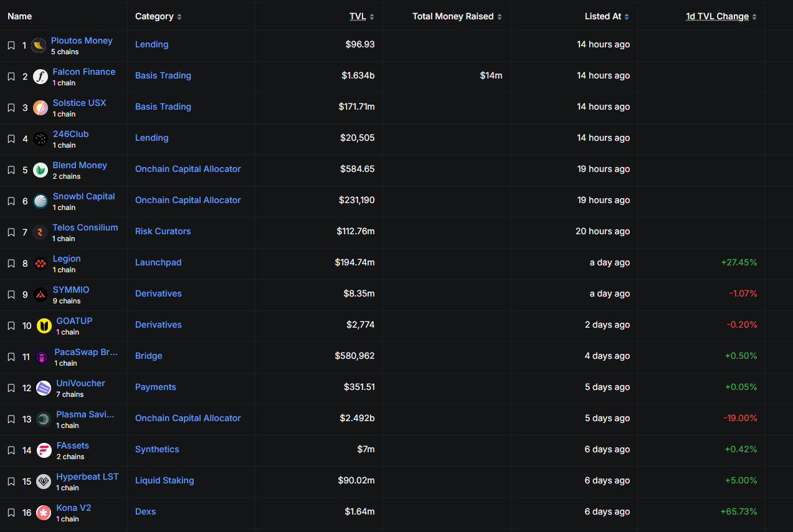Click the Solstice USX logo icon
This screenshot has height=532, width=793.
[40, 108]
